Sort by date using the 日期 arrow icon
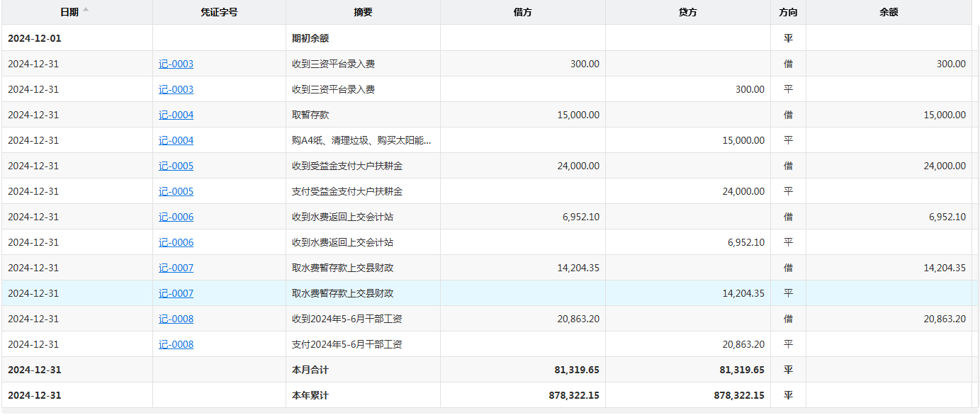Screen dimensions: 980x420 click(x=86, y=11)
